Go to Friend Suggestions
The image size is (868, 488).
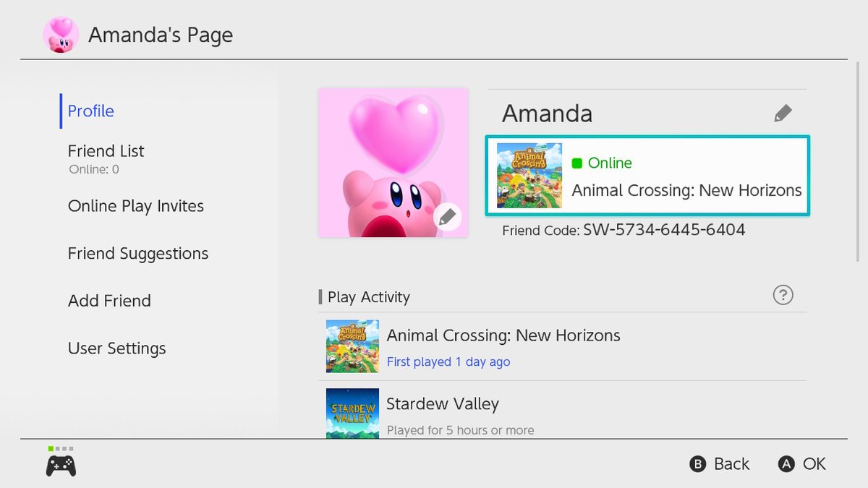coord(138,254)
